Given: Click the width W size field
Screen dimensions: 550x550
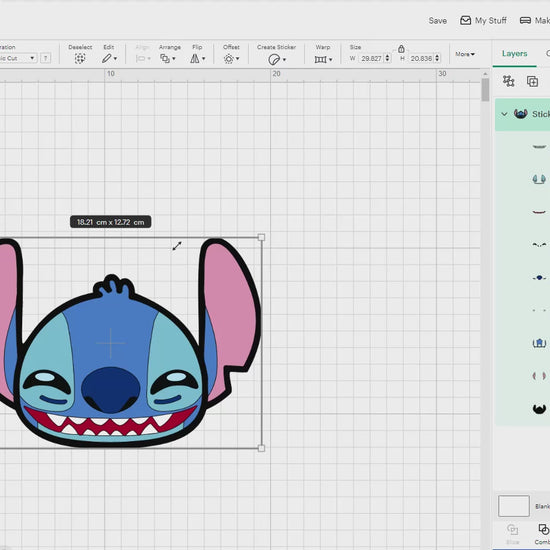Looking at the screenshot, I should (x=371, y=58).
